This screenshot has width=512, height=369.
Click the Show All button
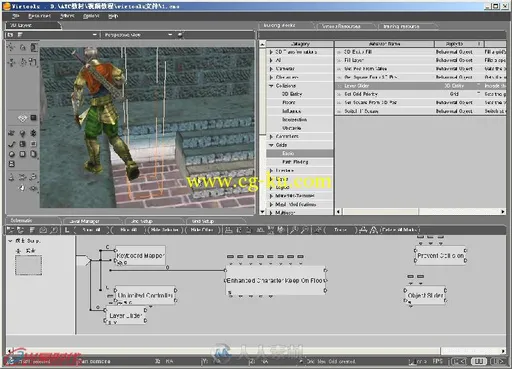(91, 230)
